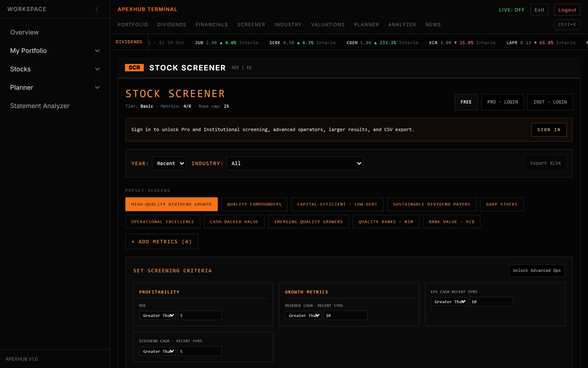
Task: Go to the Industry tab
Action: [x=288, y=25]
